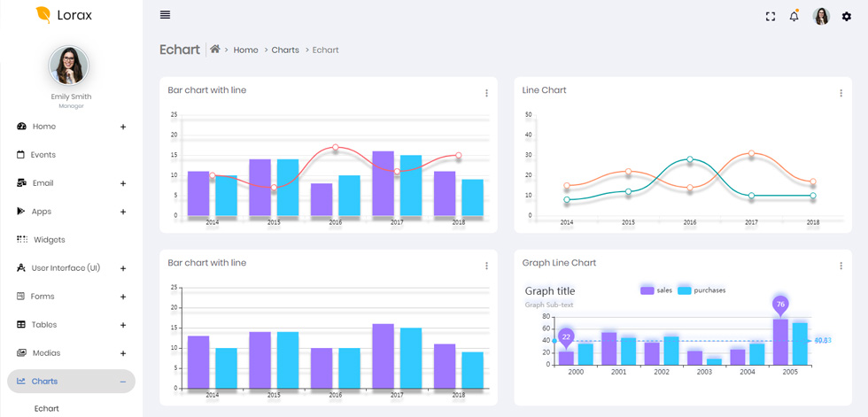The height and width of the screenshot is (417, 868).
Task: Toggle purchases legend swatch
Action: (x=684, y=290)
